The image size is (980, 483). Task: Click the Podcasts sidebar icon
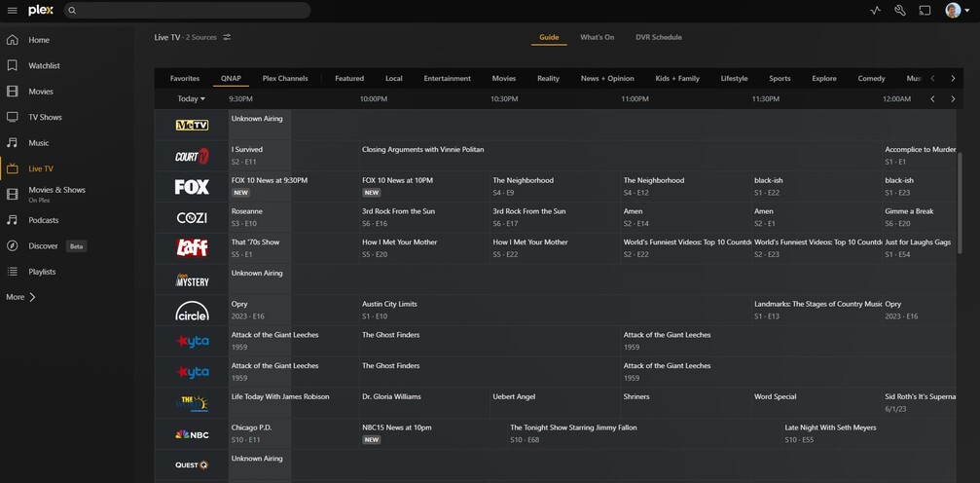[x=12, y=220]
